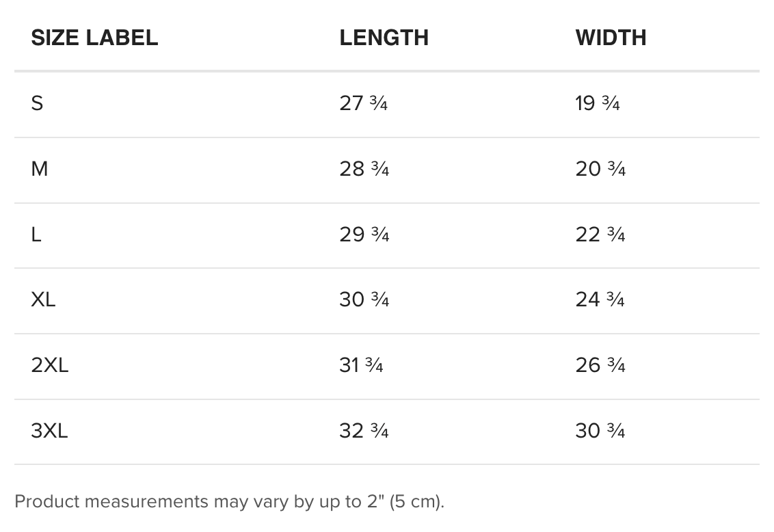Select the XL size row label
Image resolution: width=774 pixels, height=532 pixels.
click(x=44, y=300)
